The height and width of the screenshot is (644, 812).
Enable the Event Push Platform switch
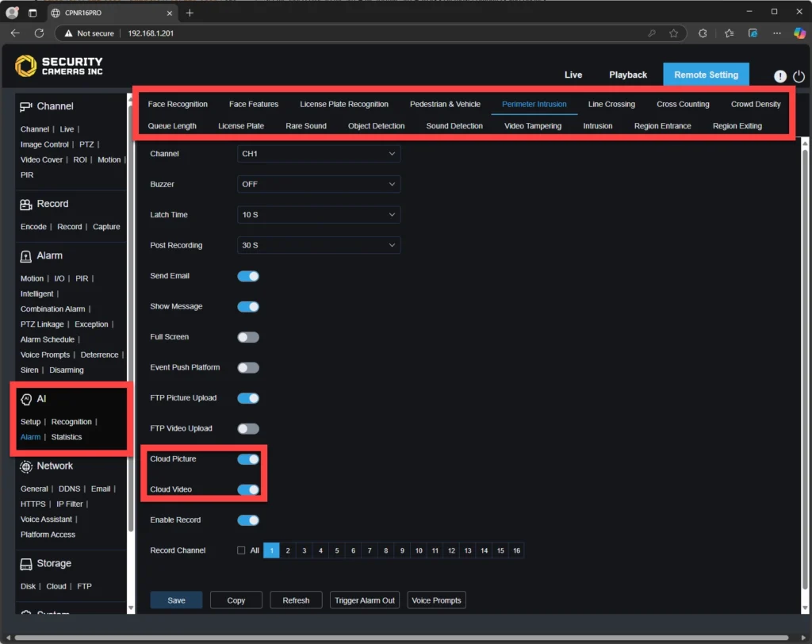(248, 368)
